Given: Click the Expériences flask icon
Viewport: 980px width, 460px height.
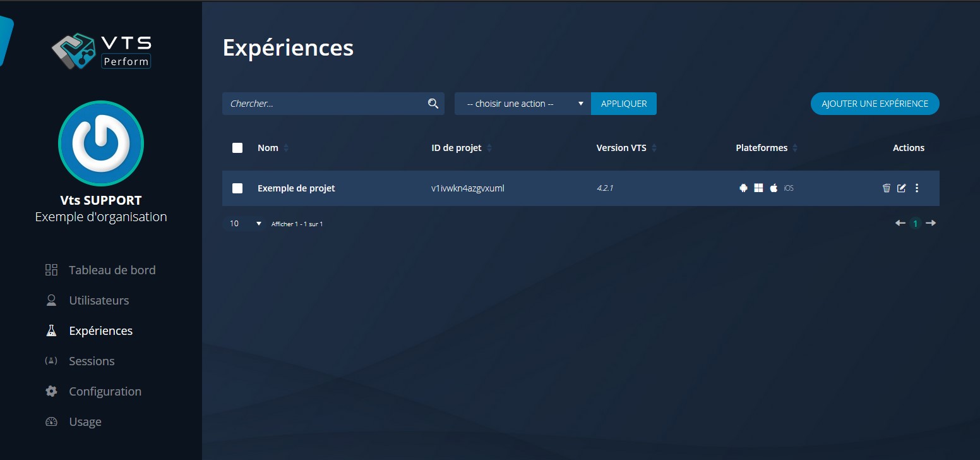Looking at the screenshot, I should [52, 330].
